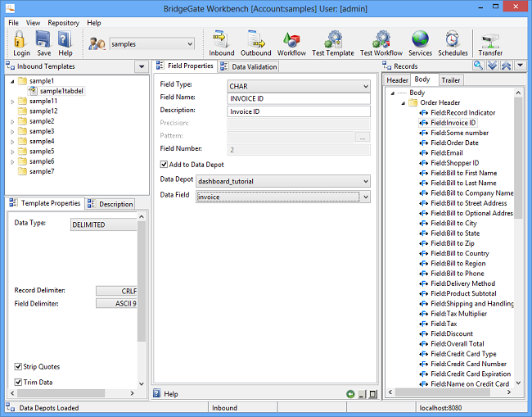This screenshot has width=532, height=417.
Task: Minimize the Help panel
Action: 362,395
